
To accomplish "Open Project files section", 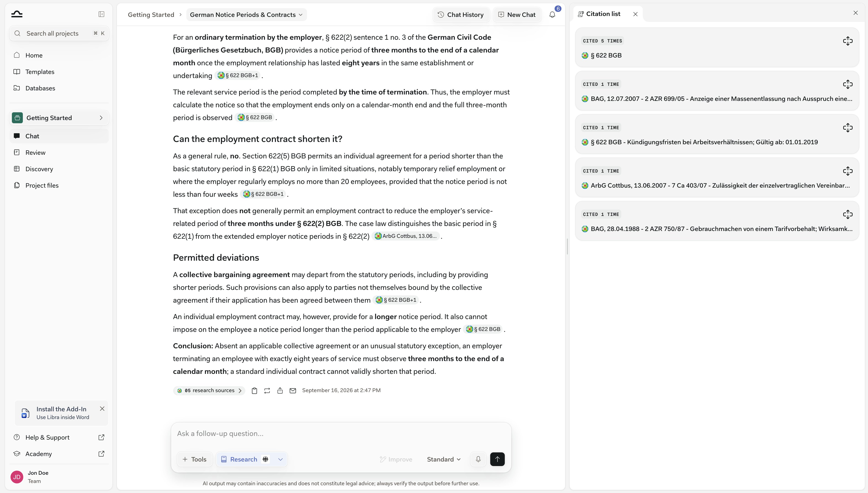I will pos(59,185).
